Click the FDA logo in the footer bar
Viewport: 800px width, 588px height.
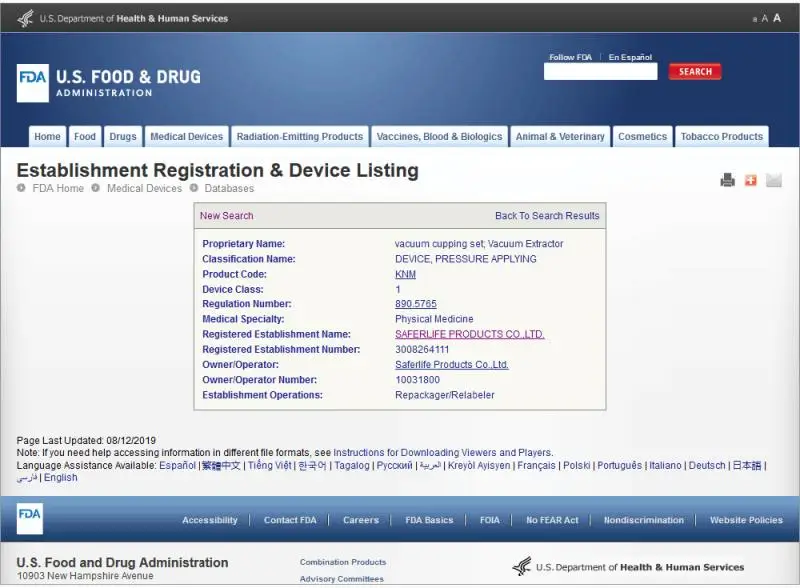[x=30, y=519]
